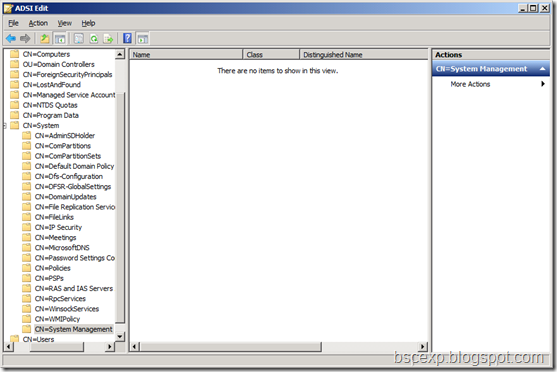The width and height of the screenshot is (557, 372).
Task: Click folder icon beside CN=Policies
Action: pos(26,268)
